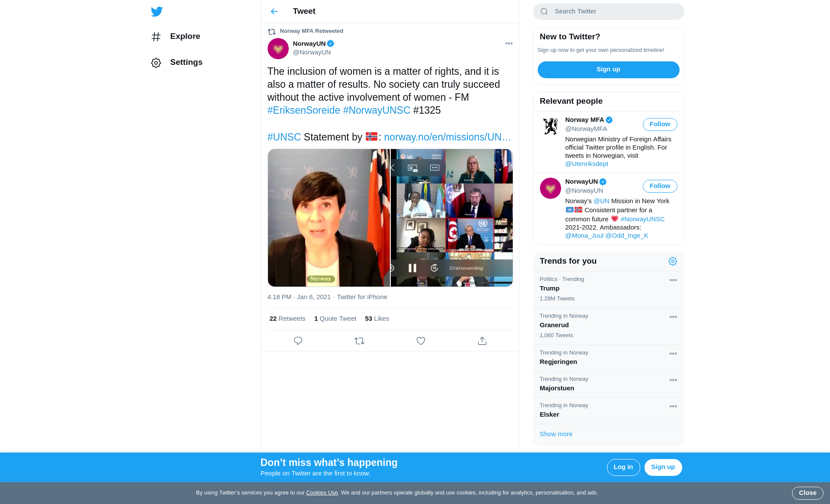Click the retweeted indicator icon above the tweet
Viewport: 830px width, 504px height.
tap(271, 32)
